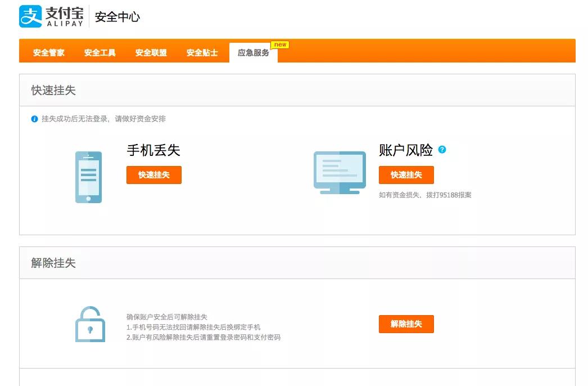Click the 95188 report phone text

[x=426, y=194]
